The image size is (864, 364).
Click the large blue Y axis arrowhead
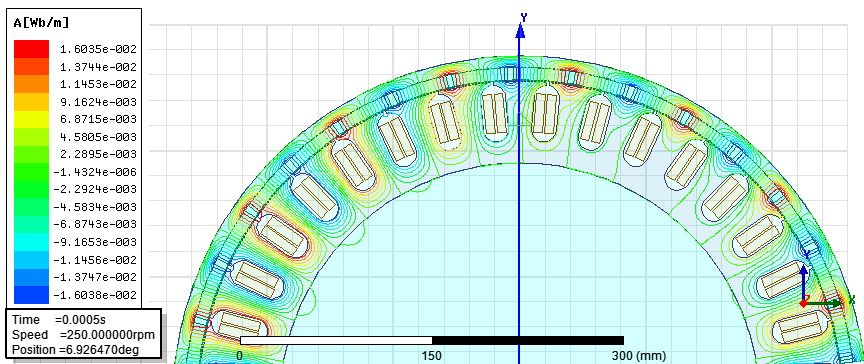click(519, 30)
